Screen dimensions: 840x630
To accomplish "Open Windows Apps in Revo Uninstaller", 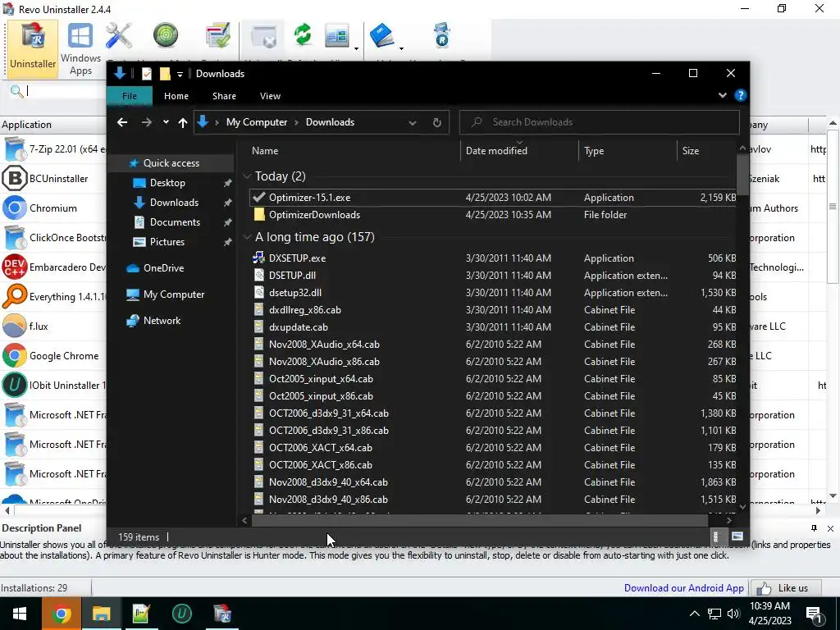I will [80, 48].
